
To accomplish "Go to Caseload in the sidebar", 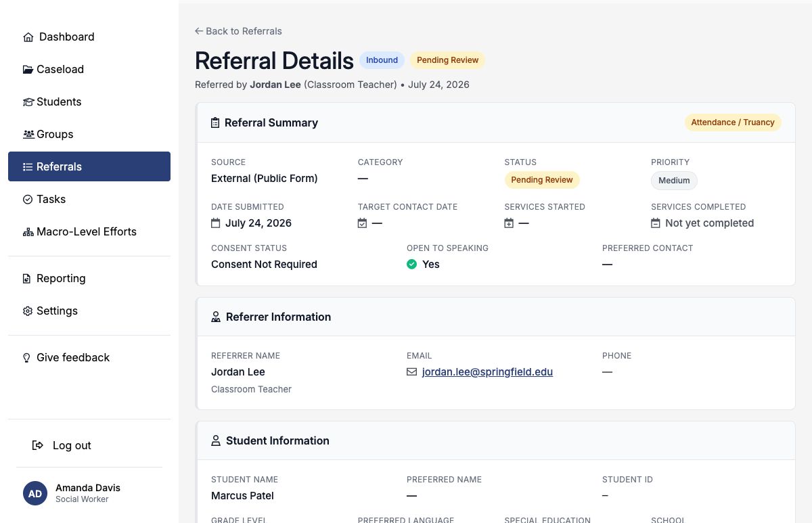I will (x=89, y=69).
